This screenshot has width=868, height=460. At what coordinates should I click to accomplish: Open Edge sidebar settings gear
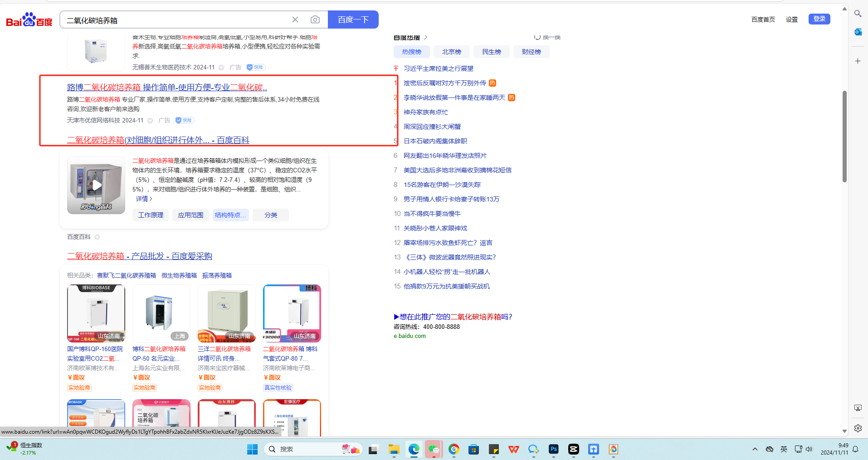[858, 428]
